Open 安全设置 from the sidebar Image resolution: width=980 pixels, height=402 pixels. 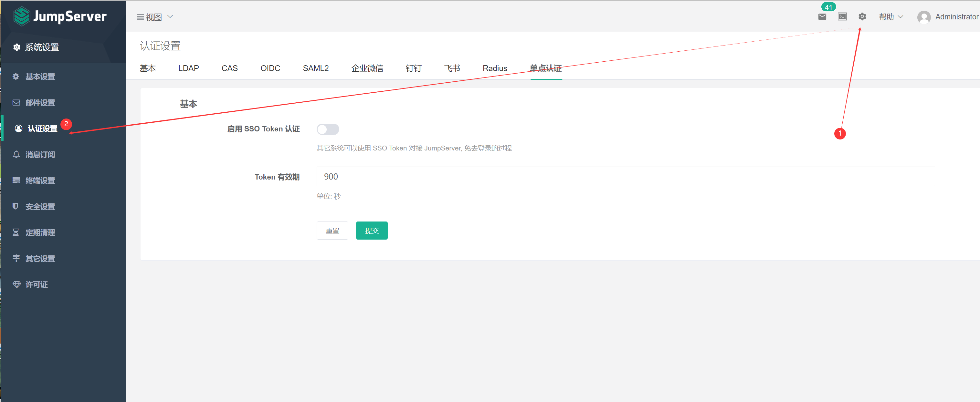[x=40, y=206]
